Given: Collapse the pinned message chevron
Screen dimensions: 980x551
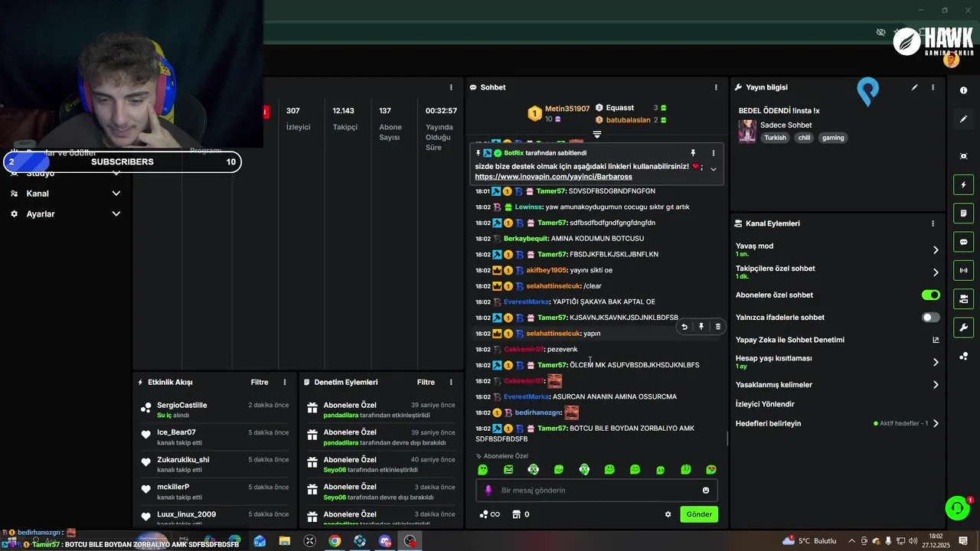Looking at the screenshot, I should [713, 169].
